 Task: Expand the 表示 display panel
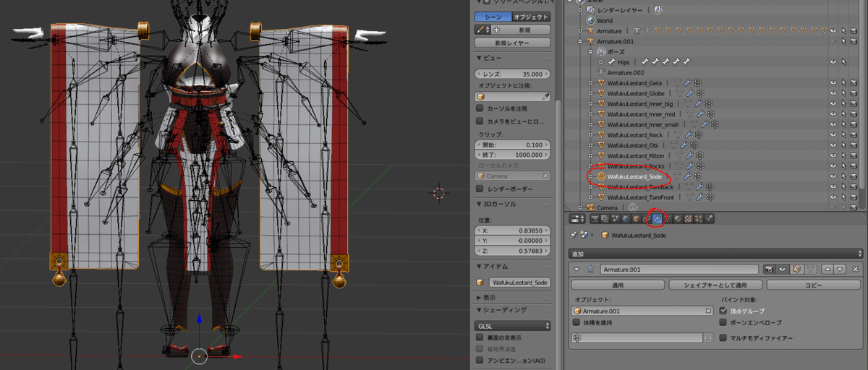tap(487, 297)
